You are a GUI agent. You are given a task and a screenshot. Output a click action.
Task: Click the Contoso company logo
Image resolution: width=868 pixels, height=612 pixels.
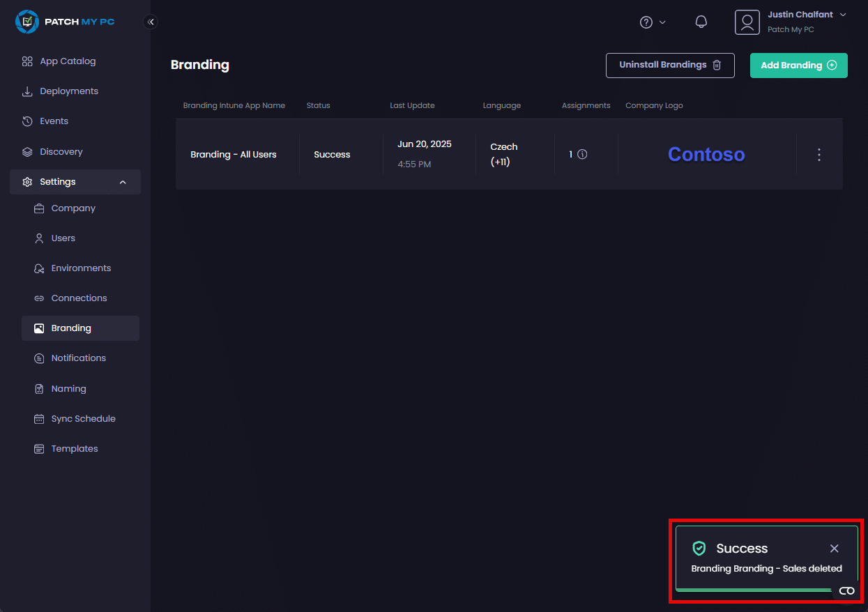point(706,155)
